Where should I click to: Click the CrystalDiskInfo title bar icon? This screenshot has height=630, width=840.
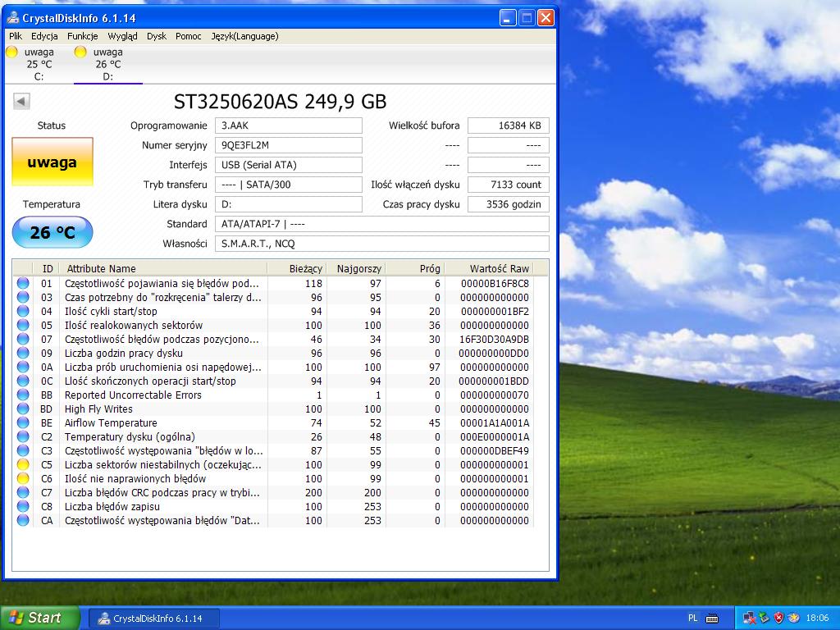(13, 18)
